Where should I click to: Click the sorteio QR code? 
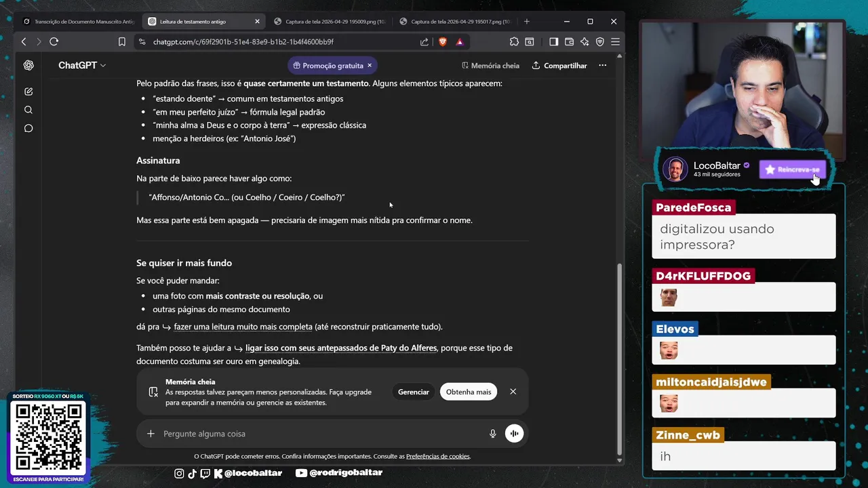49,439
